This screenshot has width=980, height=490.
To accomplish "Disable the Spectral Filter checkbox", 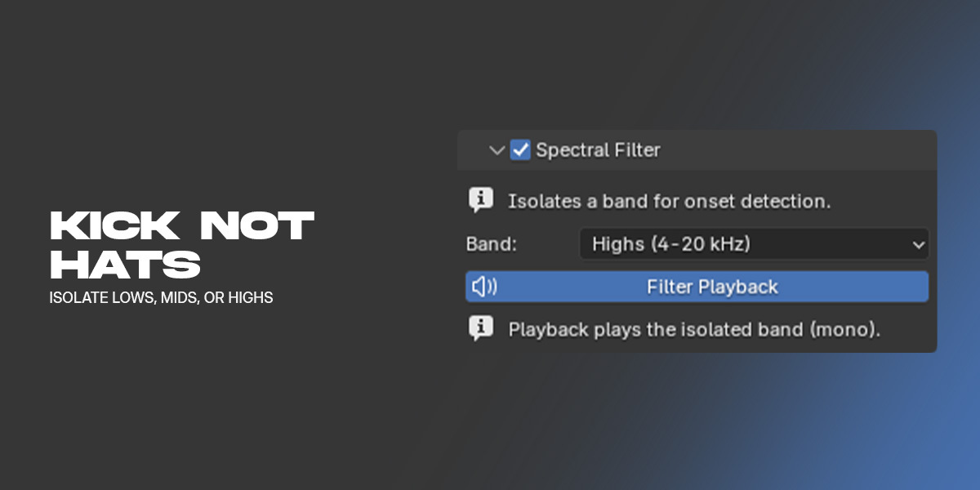I will pyautogui.click(x=520, y=150).
